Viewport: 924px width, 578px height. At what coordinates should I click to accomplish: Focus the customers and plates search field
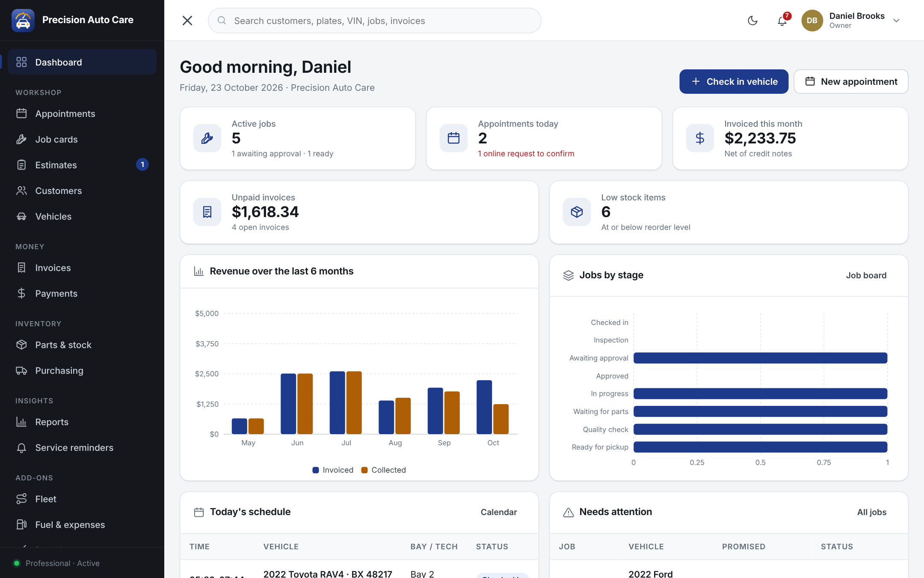pyautogui.click(x=374, y=21)
